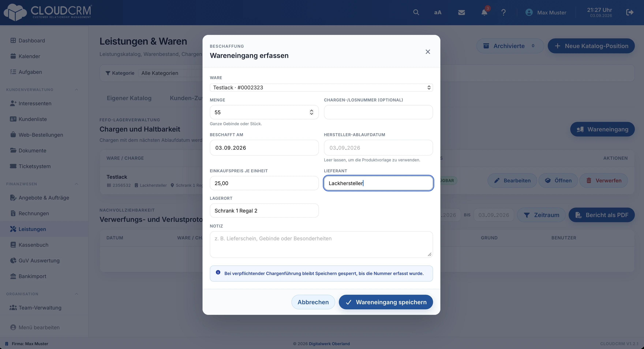Image resolution: width=644 pixels, height=349 pixels.
Task: Click the Notiz textarea
Action: (321, 244)
